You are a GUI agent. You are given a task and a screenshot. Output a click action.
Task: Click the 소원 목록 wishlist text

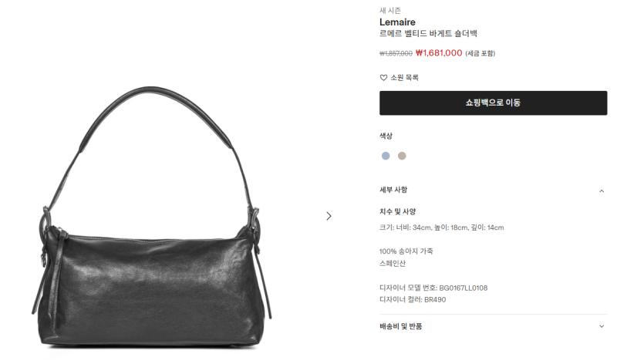404,78
